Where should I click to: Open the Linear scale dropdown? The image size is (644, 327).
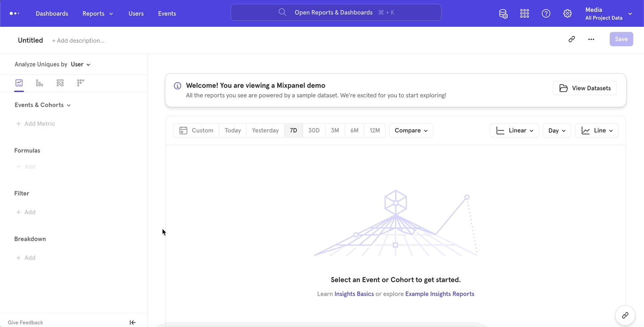(514, 130)
